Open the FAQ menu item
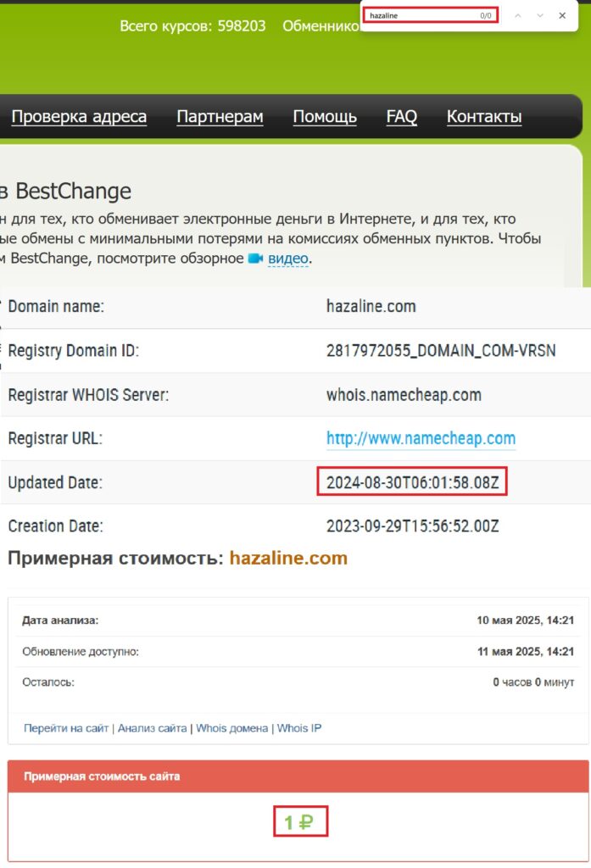The height and width of the screenshot is (868, 591). [402, 117]
